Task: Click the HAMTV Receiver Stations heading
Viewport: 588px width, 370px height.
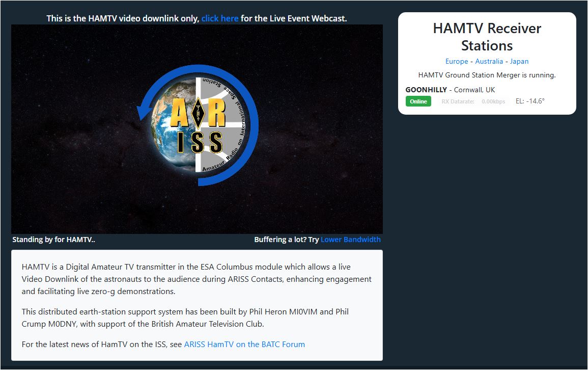Action: point(487,37)
